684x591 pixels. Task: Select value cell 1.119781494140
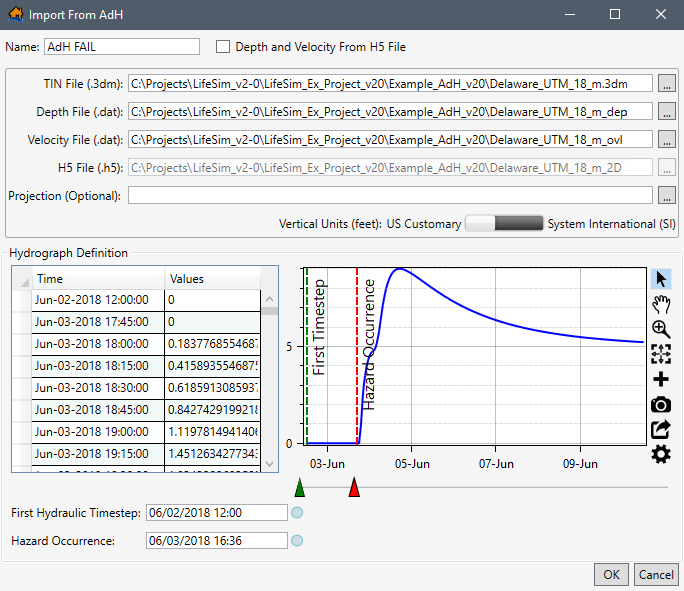point(212,432)
